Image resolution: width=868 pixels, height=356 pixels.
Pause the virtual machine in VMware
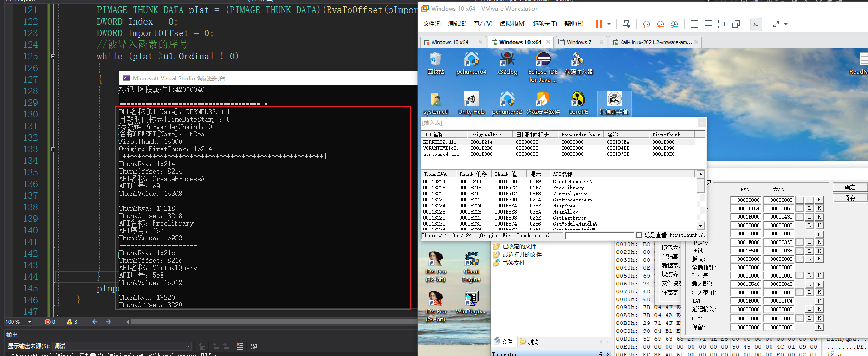[599, 24]
